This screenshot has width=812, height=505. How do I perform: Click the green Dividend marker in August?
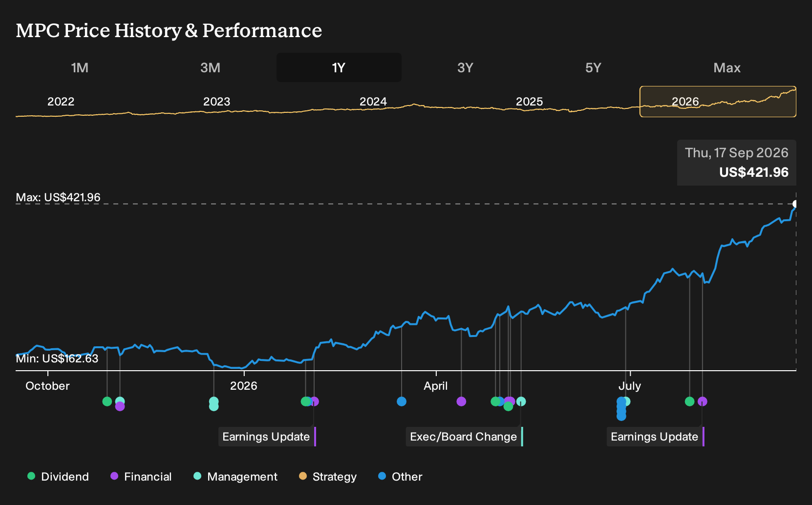click(x=689, y=401)
